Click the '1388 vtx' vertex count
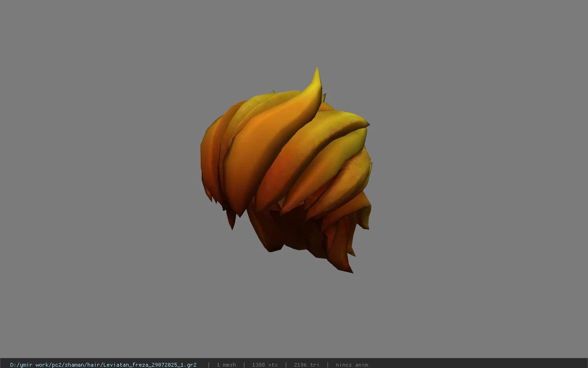Screen dimensions: 588x368 point(265,365)
